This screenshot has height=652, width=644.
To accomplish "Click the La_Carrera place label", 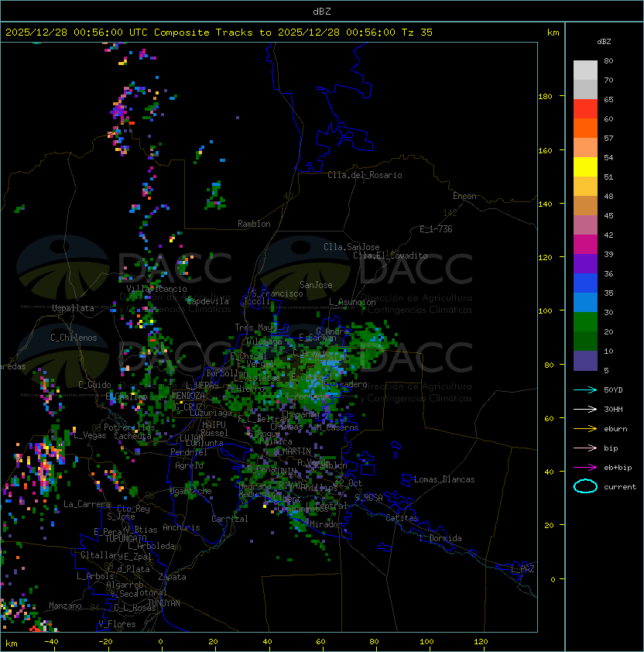I will 87,504.
